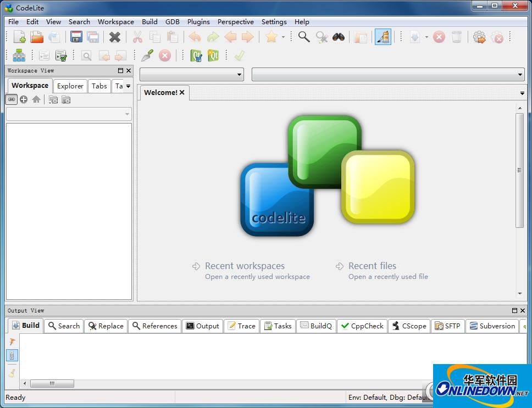Click the empty workspace tree area
The height and width of the screenshot is (408, 532).
[69, 211]
